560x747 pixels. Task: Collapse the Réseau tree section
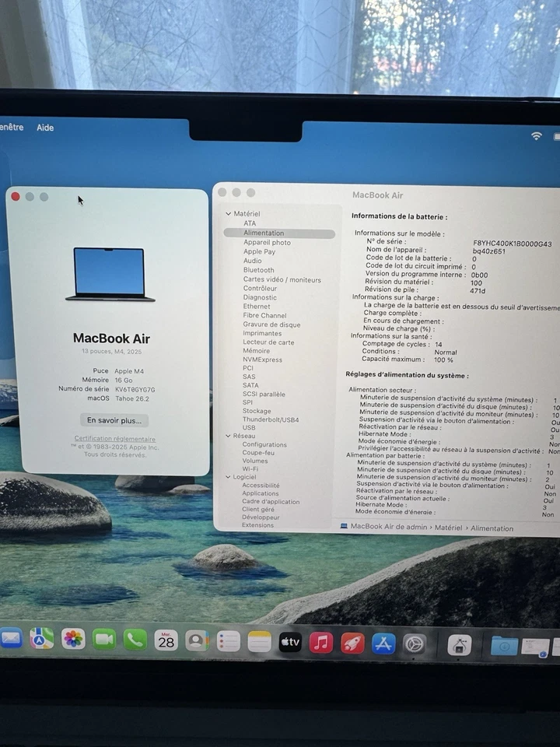point(228,436)
